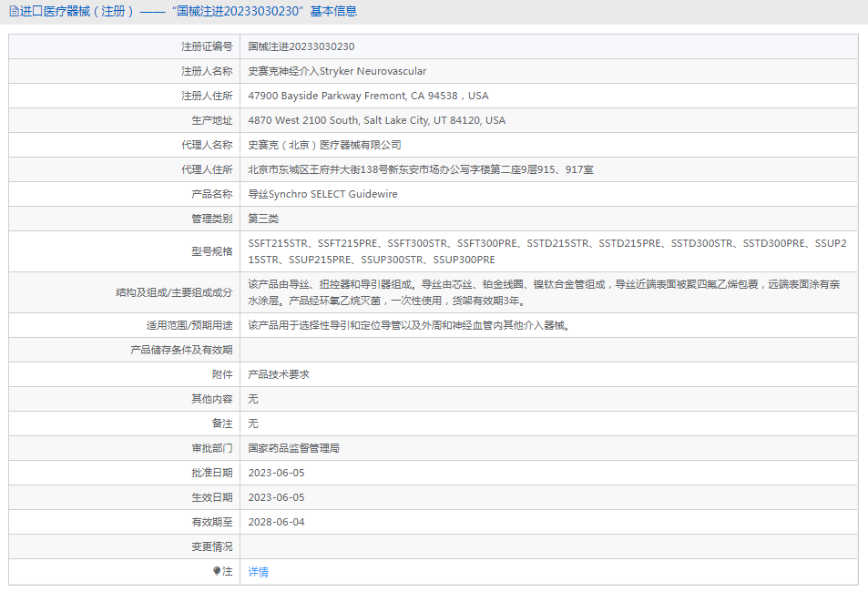
Task: Click the 其他内容 label
Action: click(x=212, y=399)
